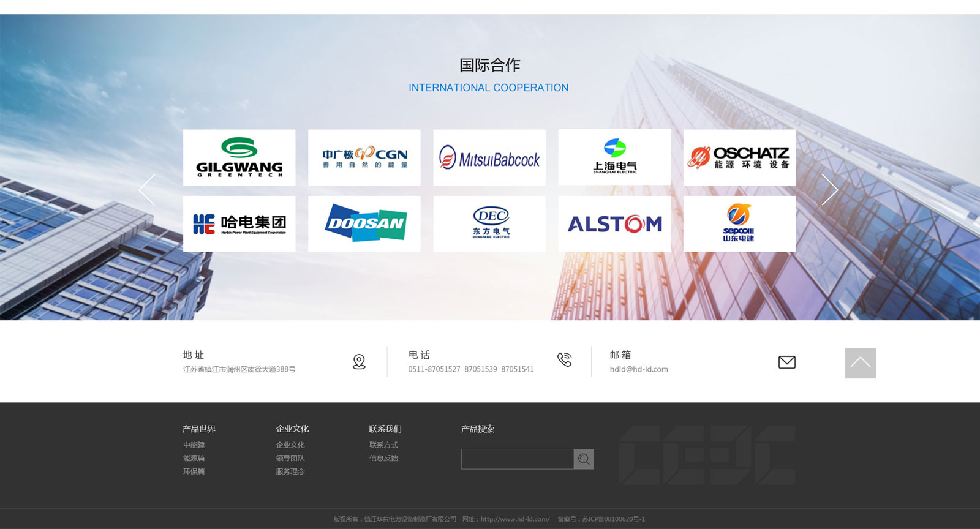The width and height of the screenshot is (980, 529).
Task: Open the 领导团队 footer link
Action: click(290, 458)
